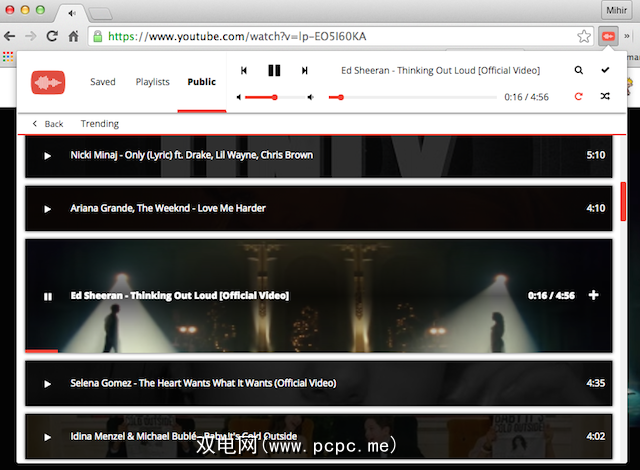Toggle the shuffle icon
The width and height of the screenshot is (640, 470).
605,96
